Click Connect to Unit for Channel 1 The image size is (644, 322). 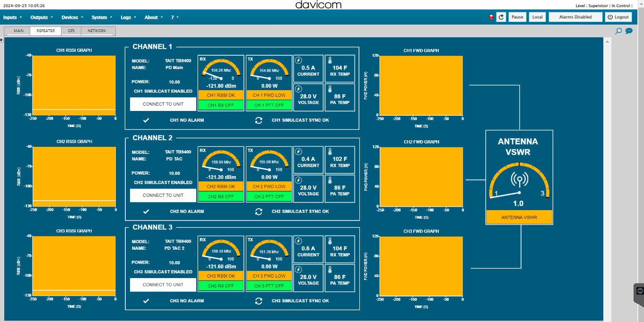[163, 104]
